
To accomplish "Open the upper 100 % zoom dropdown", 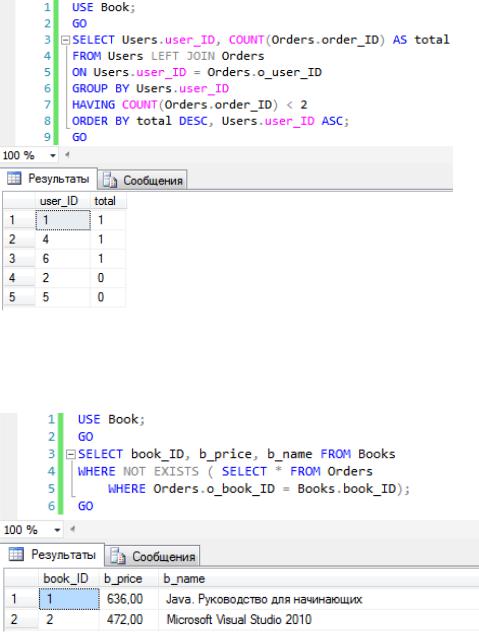I will pyautogui.click(x=52, y=156).
